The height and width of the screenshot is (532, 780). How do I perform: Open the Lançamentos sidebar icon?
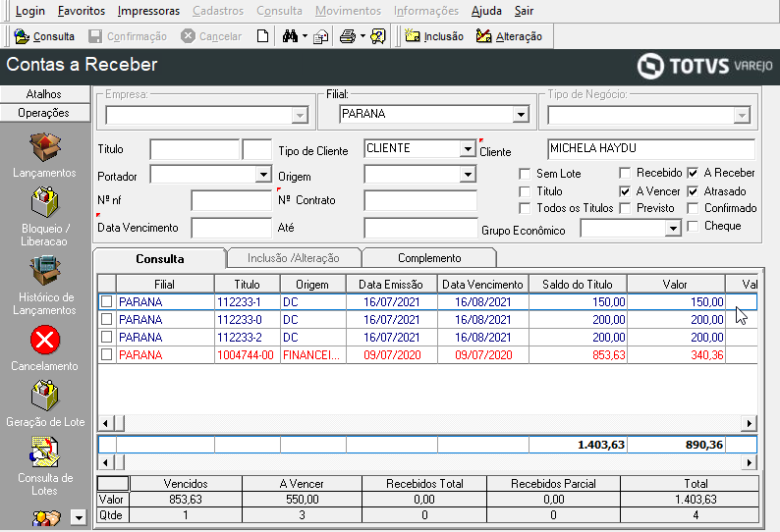45,147
